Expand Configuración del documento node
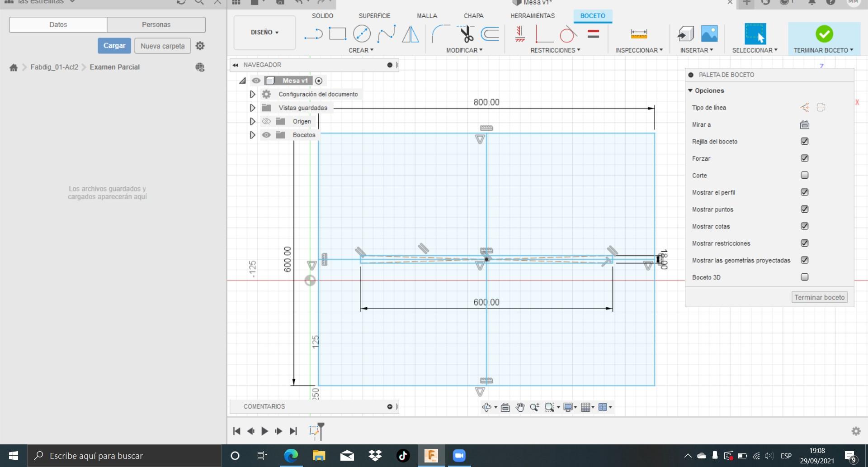The image size is (868, 467). (x=252, y=94)
